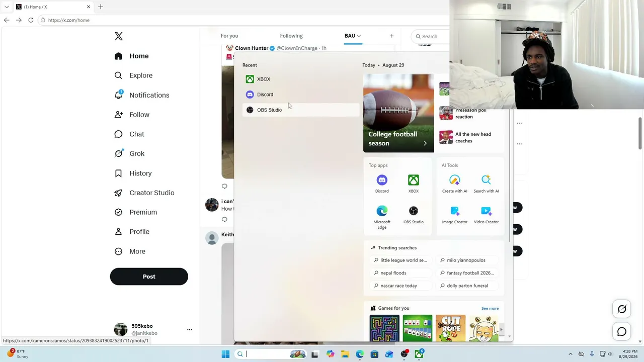Add a new timeline tab with plus
Screen dimensions: 644x362
391,36
